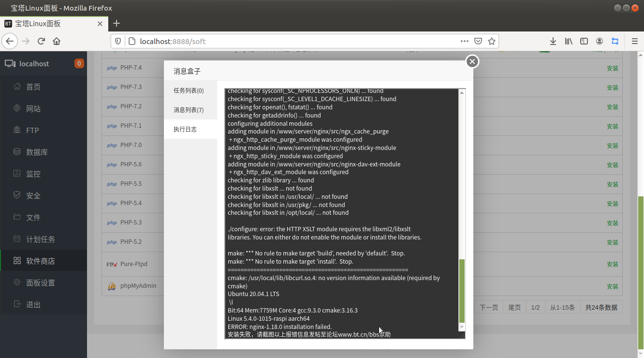
Task: Click the 数据库 database icon in sidebar
Action: click(17, 152)
